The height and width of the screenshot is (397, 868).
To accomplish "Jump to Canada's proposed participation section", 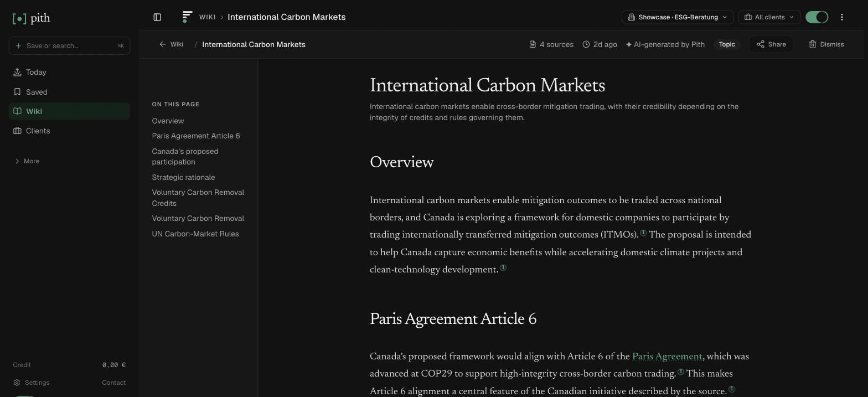I will pos(185,157).
